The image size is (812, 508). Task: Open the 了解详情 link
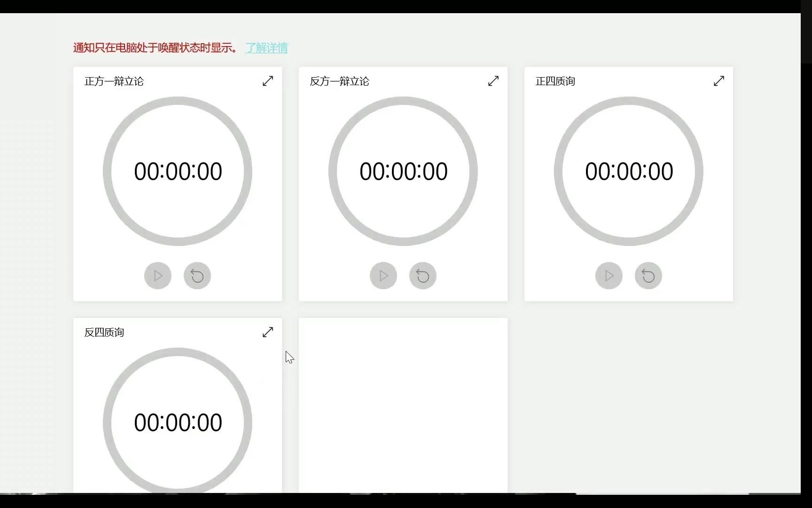pyautogui.click(x=266, y=48)
